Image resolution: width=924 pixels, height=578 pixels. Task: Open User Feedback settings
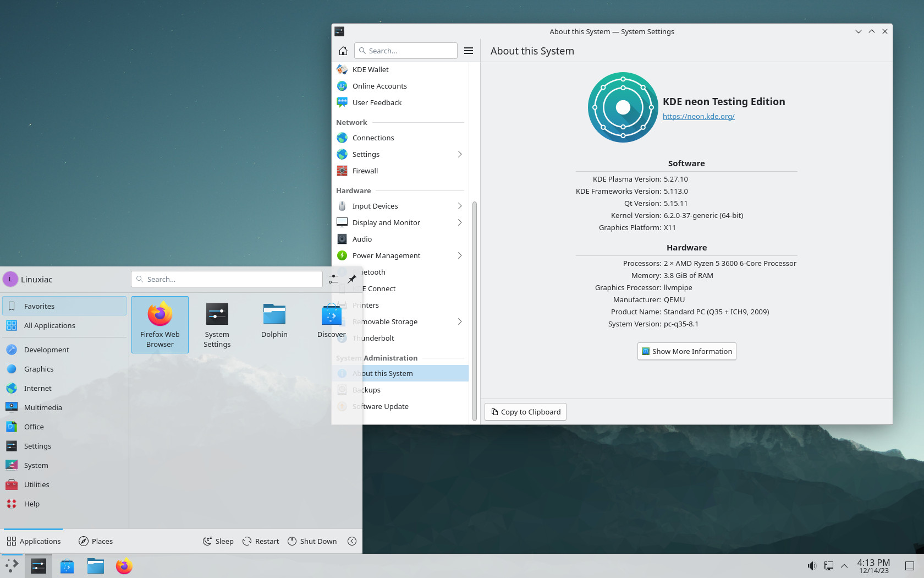400,102
